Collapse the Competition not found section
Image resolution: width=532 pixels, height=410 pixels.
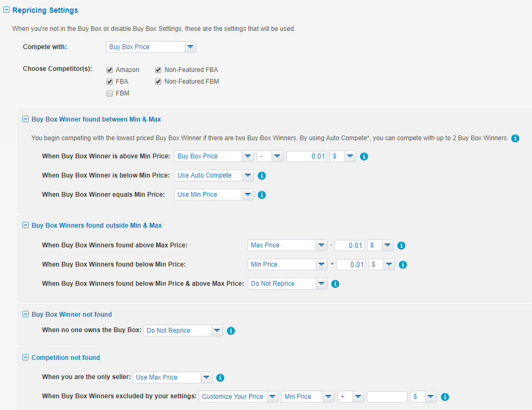26,357
